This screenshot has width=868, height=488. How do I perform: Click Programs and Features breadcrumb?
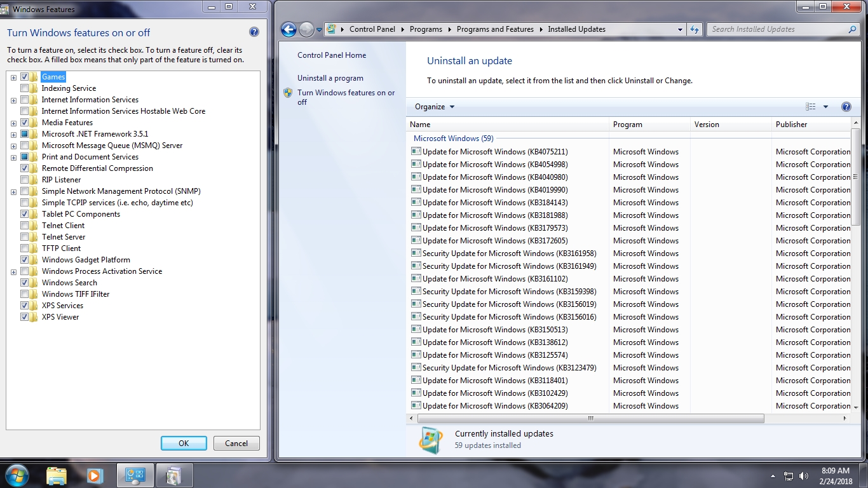(x=495, y=29)
